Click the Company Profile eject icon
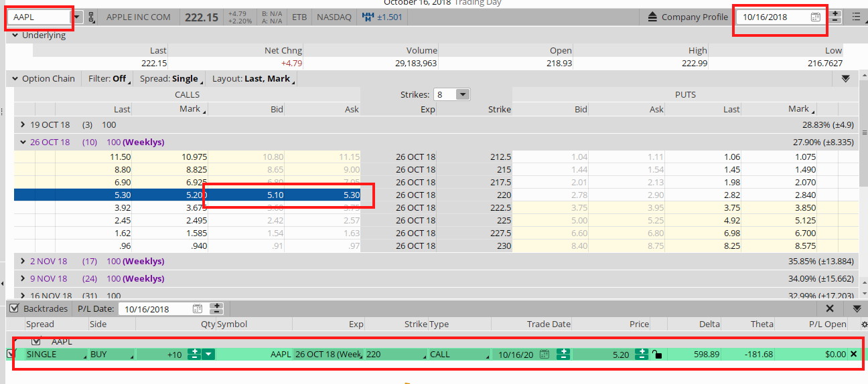This screenshot has height=384, width=868. point(653,17)
